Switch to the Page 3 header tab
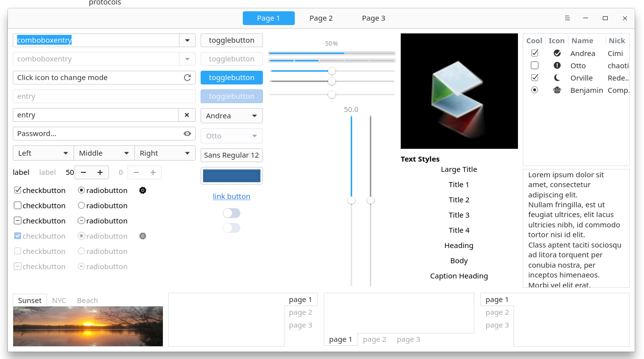Screen dimensions: 644x359 pyautogui.click(x=374, y=18)
